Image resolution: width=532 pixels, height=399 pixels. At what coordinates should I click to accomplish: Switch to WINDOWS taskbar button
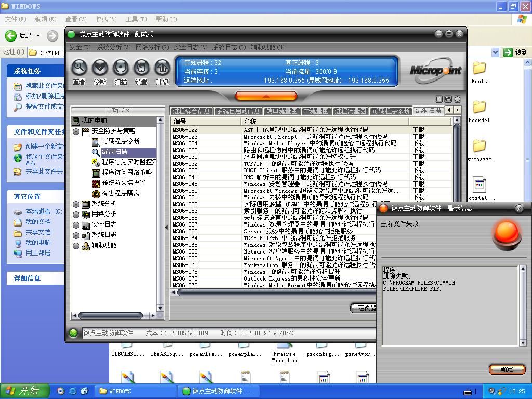click(135, 391)
